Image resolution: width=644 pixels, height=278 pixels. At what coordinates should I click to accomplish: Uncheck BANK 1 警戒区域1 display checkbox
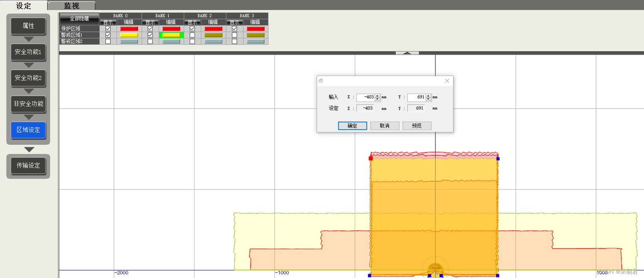(x=150, y=35)
